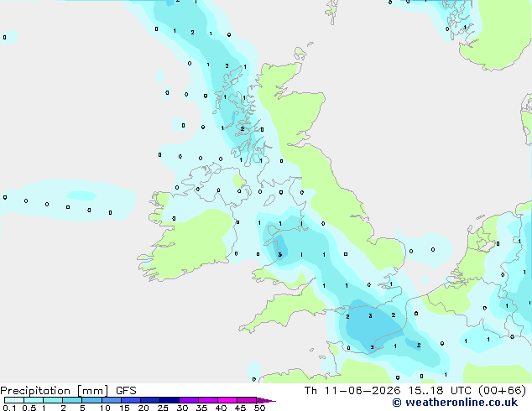Screen dimensions: 532x411
Task: Select the 0.5–1 mm legend swatch
Action: point(34,400)
